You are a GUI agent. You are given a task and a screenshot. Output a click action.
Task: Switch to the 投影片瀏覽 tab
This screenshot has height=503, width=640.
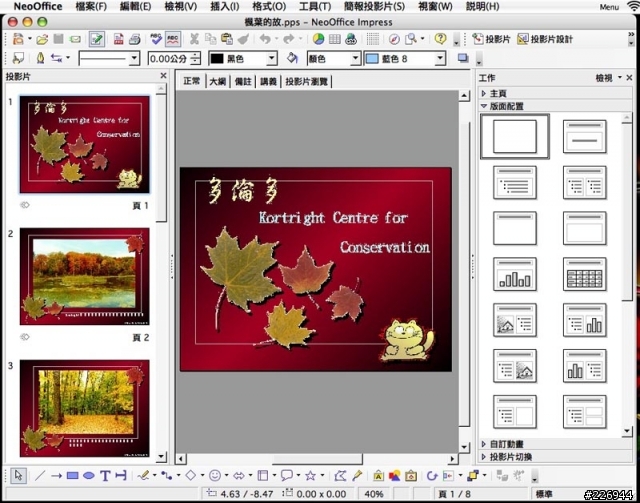[x=307, y=81]
